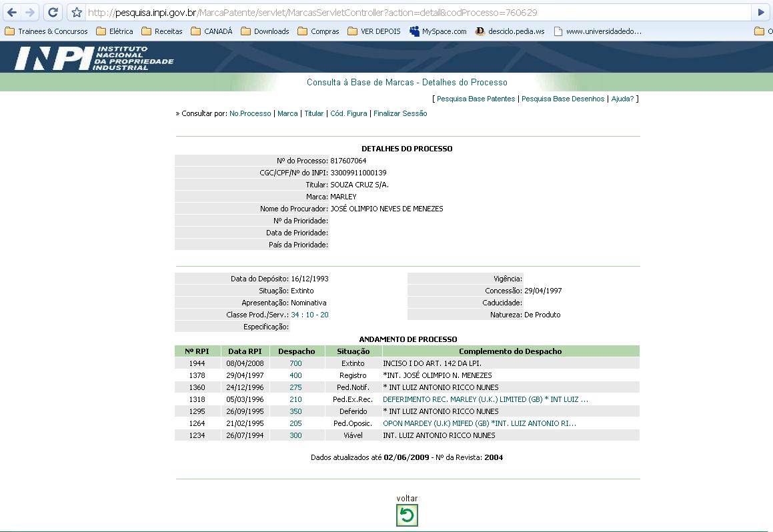The image size is (773, 532).
Task: Search by Titular link
Action: [x=313, y=113]
